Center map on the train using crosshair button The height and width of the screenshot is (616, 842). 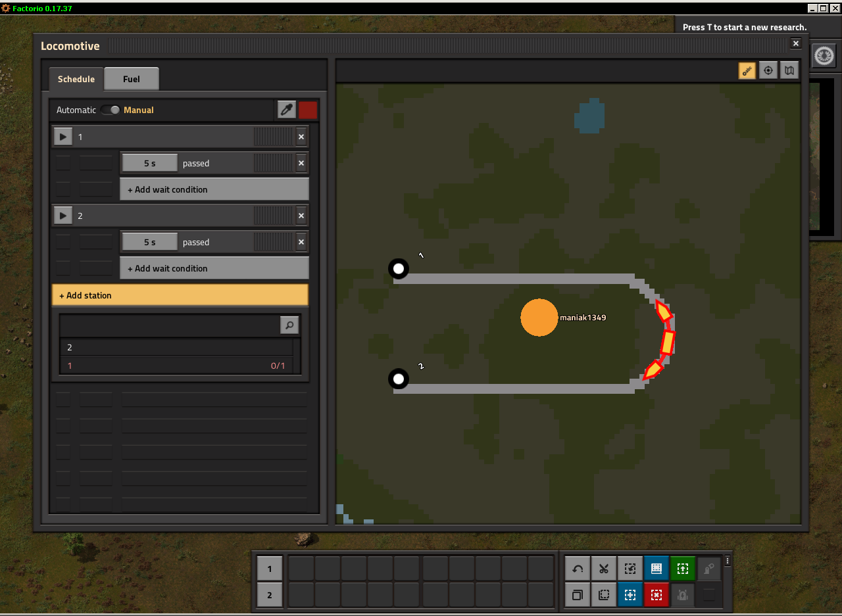click(x=768, y=70)
